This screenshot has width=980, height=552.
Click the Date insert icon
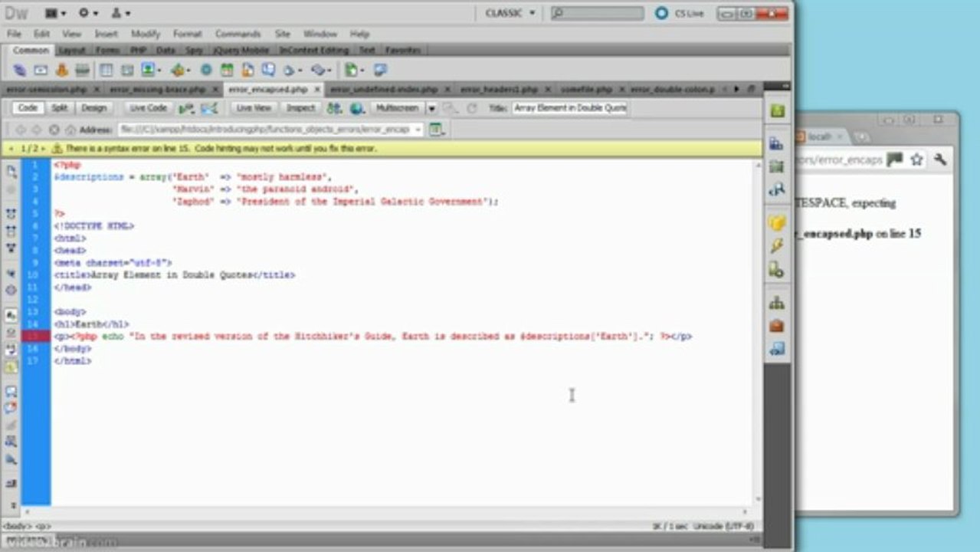tap(227, 70)
